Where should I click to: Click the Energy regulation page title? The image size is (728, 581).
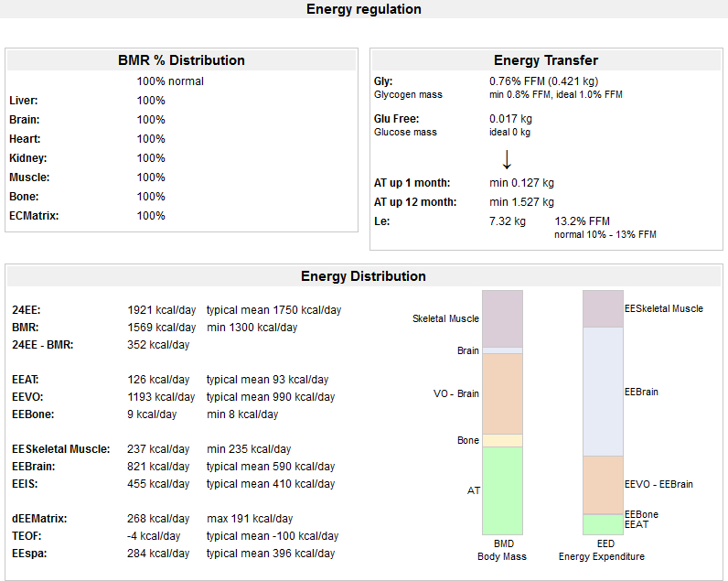point(363,9)
